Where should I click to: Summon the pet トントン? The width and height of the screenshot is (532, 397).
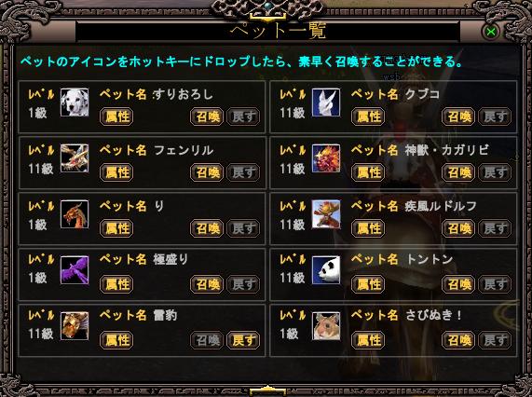click(x=458, y=284)
